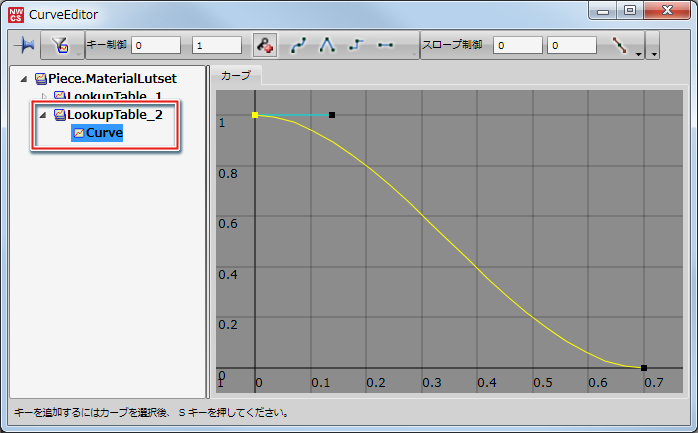Switch to the カーブ tab
The height and width of the screenshot is (433, 698).
point(236,75)
